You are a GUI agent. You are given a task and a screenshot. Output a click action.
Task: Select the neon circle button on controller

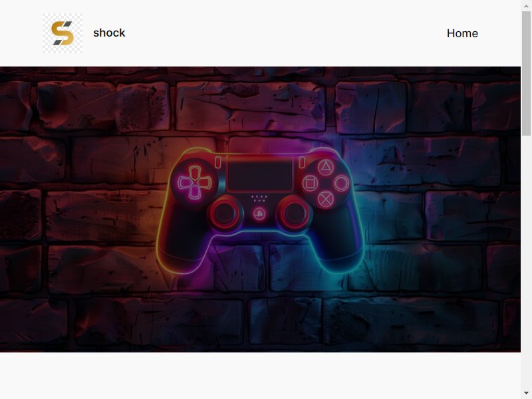pos(341,184)
